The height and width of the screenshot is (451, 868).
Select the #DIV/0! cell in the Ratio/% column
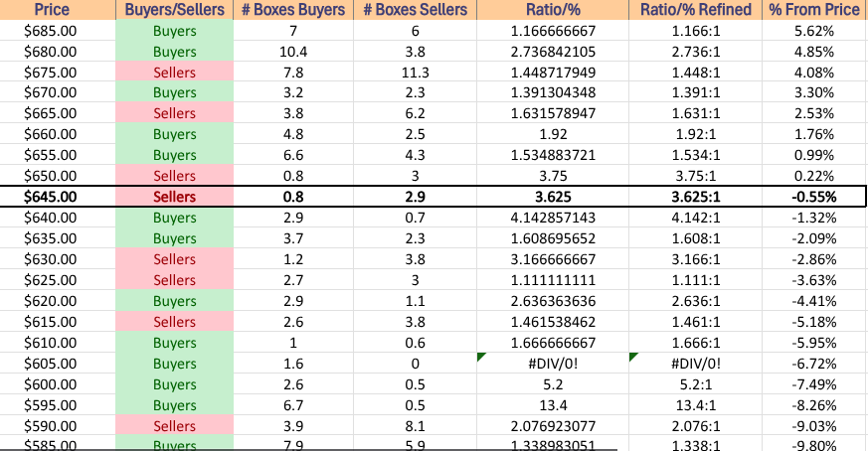tap(553, 364)
